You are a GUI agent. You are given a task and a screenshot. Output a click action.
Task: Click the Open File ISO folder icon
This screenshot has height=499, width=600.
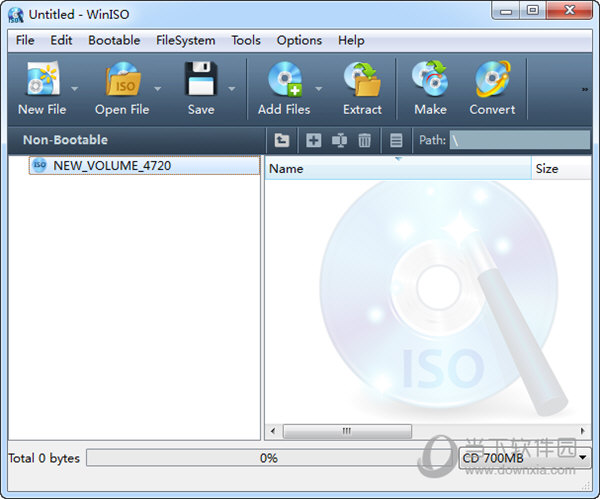tap(122, 78)
